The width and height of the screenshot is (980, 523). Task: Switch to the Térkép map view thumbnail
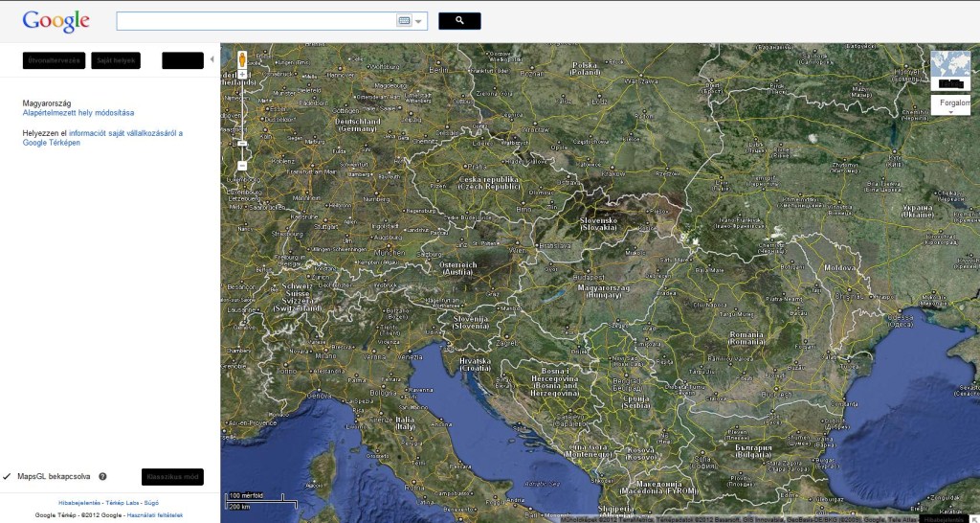pyautogui.click(x=950, y=70)
